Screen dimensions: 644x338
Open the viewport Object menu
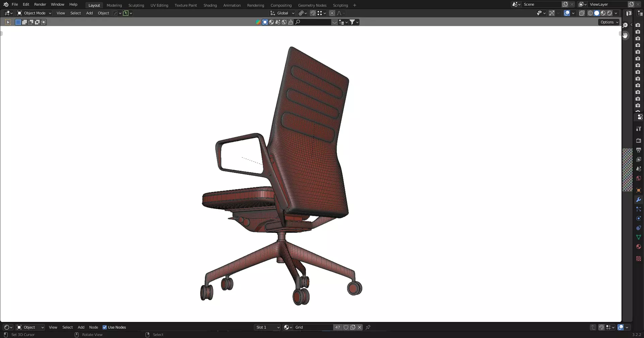tap(103, 13)
